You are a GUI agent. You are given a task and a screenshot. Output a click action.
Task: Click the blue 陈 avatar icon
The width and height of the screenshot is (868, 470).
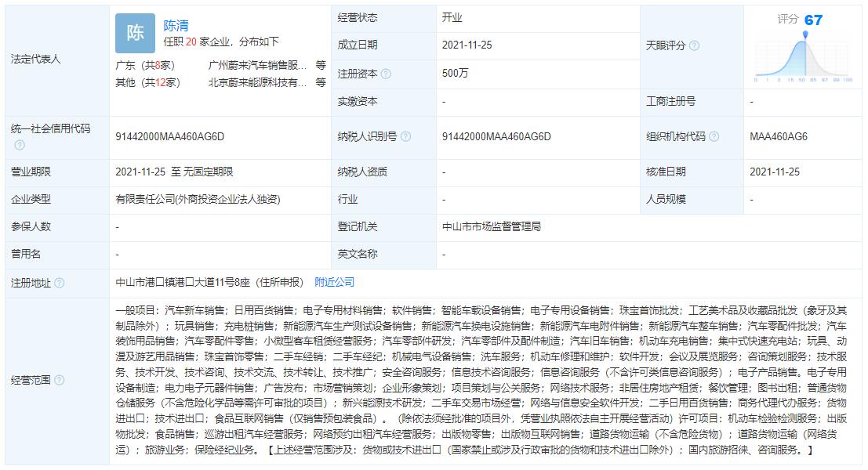(135, 33)
